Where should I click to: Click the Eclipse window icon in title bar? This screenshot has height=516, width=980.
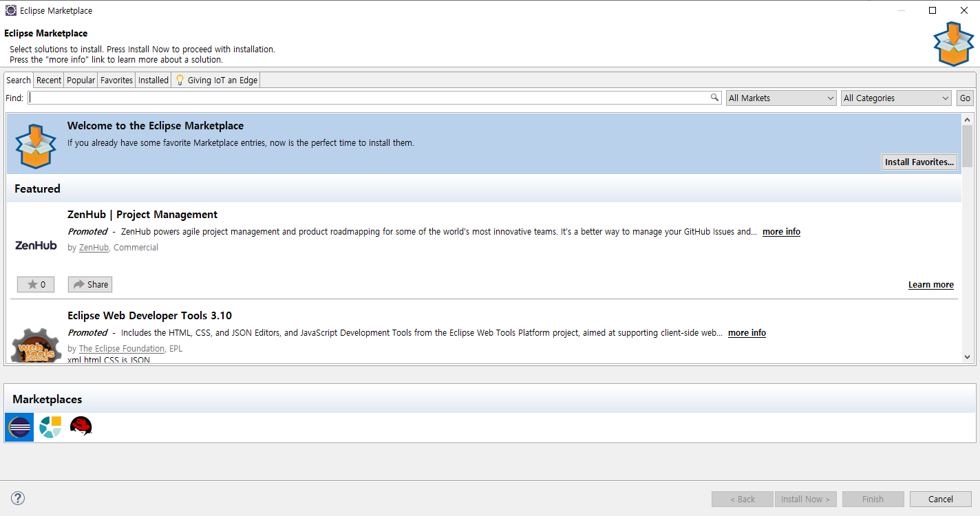click(x=11, y=10)
